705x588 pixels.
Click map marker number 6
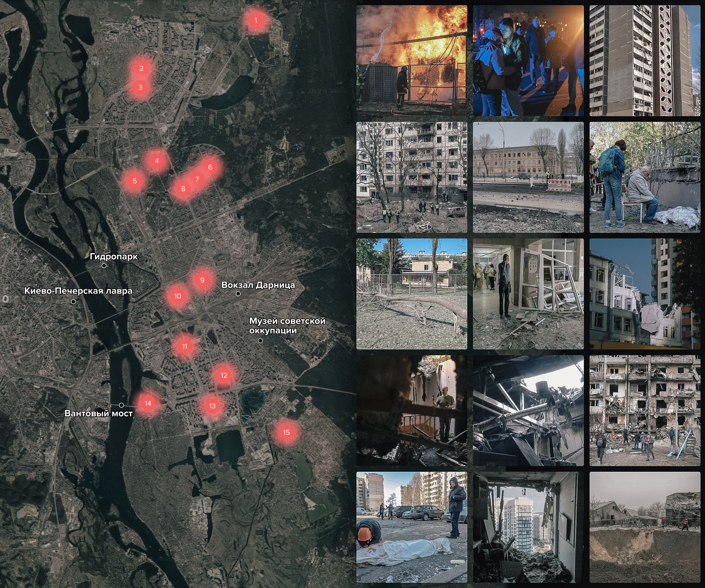point(210,167)
